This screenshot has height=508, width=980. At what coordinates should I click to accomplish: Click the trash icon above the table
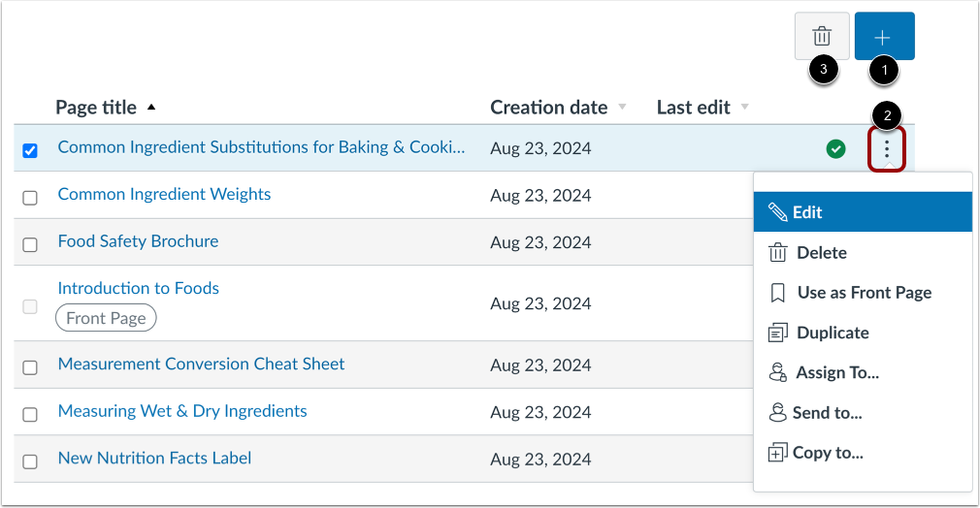(x=822, y=37)
